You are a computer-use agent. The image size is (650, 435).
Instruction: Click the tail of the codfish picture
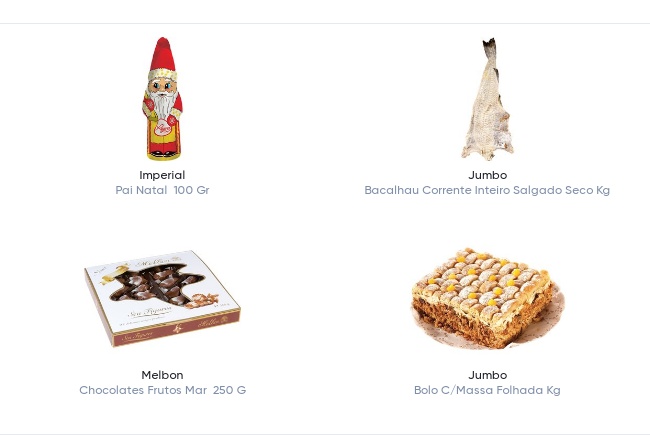coord(490,46)
